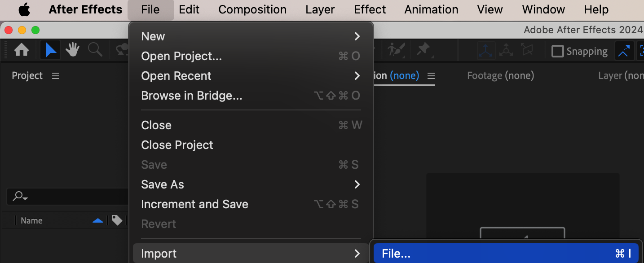644x263 pixels.
Task: Open the Composition menu in menu bar
Action: (x=252, y=9)
